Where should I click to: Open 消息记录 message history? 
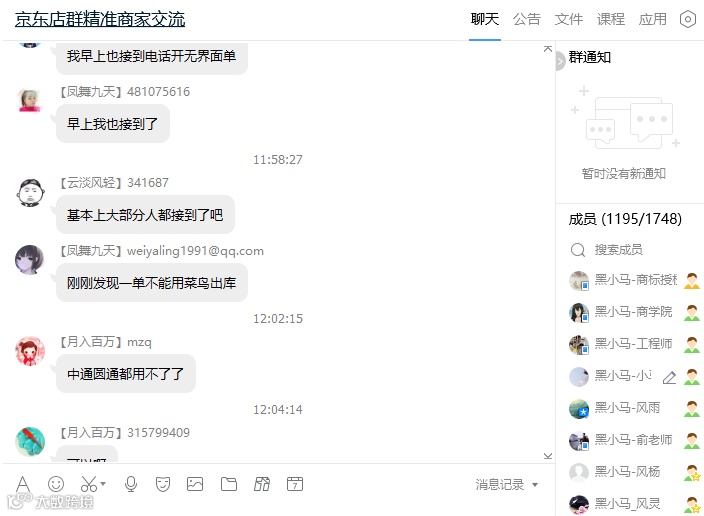500,485
